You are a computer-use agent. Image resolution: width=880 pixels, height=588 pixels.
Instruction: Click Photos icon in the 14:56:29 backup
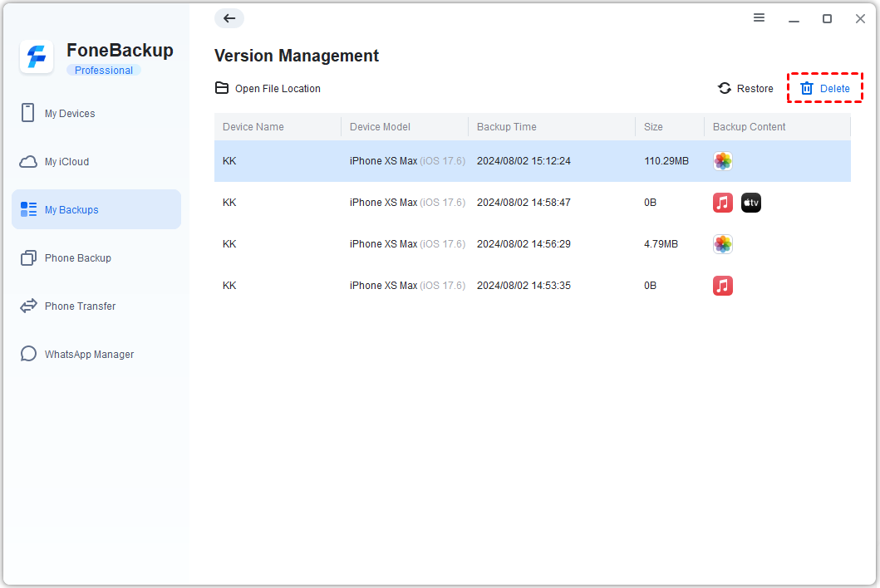[722, 244]
